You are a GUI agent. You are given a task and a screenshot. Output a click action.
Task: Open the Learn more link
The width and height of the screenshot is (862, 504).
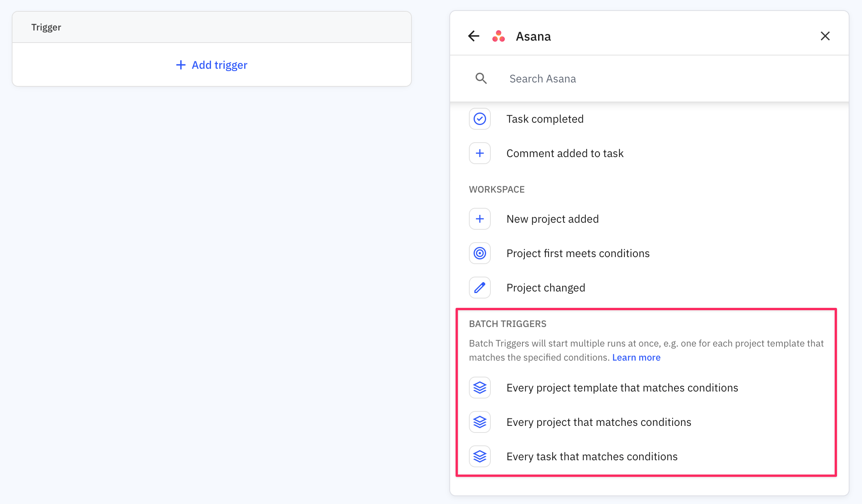pos(636,357)
